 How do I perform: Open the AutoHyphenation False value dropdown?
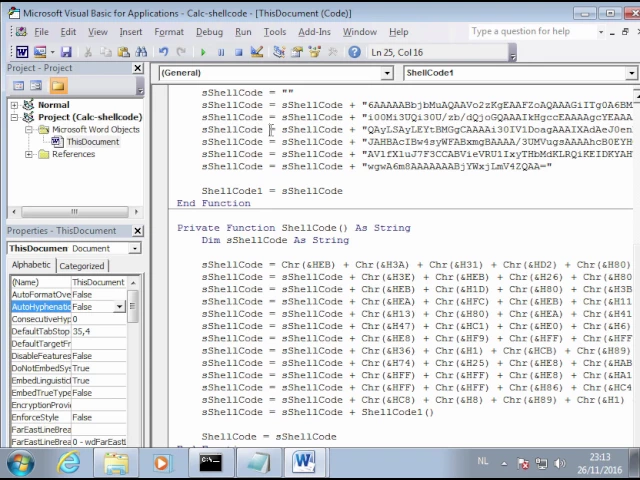pos(119,307)
